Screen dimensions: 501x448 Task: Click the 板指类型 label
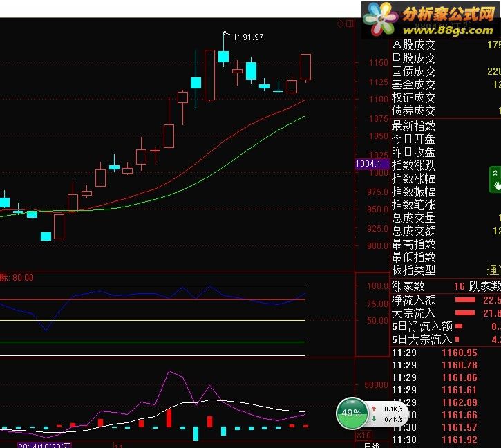point(413,270)
